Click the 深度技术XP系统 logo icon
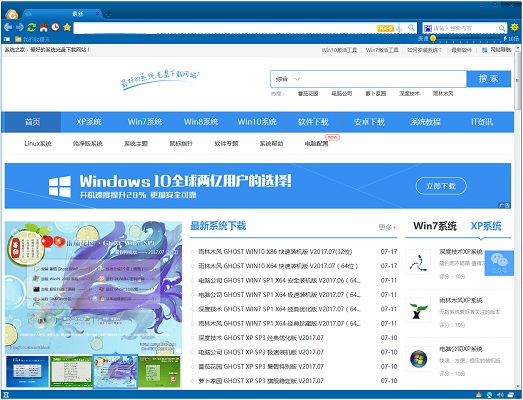Image resolution: width=523 pixels, height=400 pixels. (x=418, y=262)
